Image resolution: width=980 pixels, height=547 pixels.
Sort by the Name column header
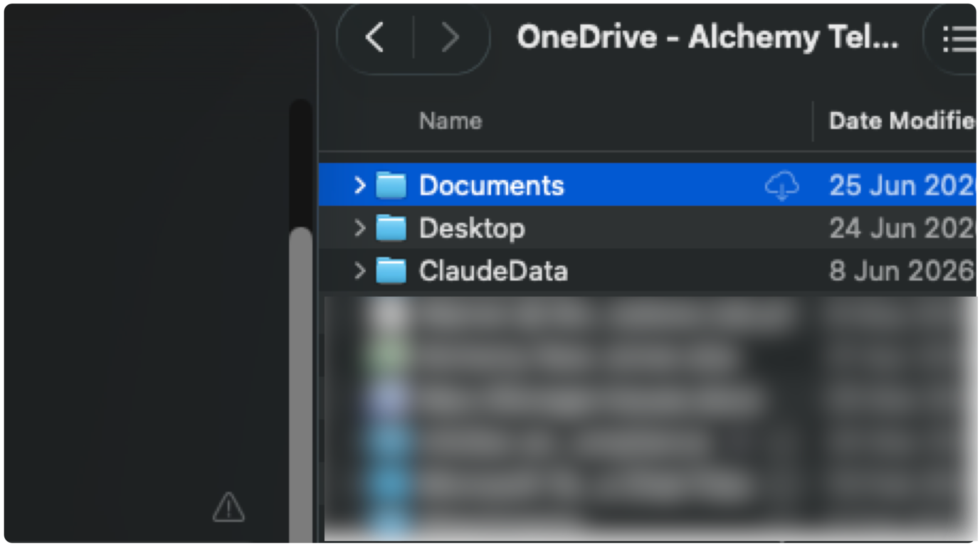[451, 121]
